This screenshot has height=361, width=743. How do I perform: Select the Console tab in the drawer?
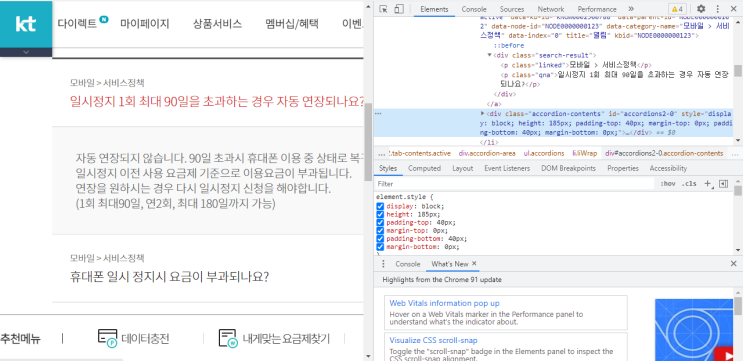pos(408,264)
